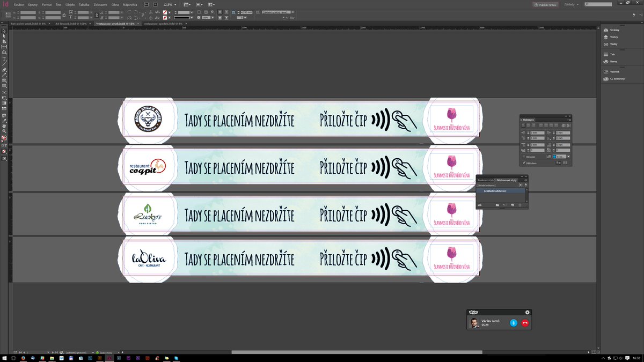The height and width of the screenshot is (362, 644).
Task: Open the Objekt menu
Action: click(70, 4)
